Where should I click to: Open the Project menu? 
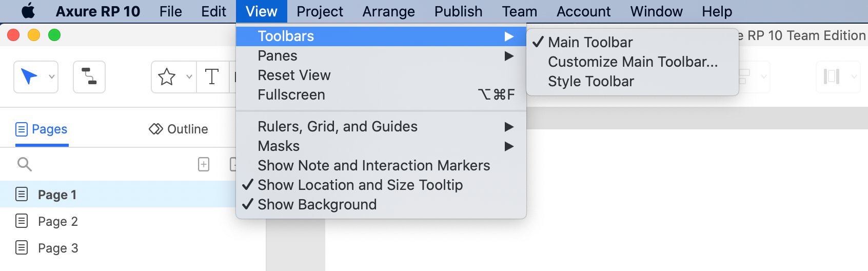tap(320, 11)
